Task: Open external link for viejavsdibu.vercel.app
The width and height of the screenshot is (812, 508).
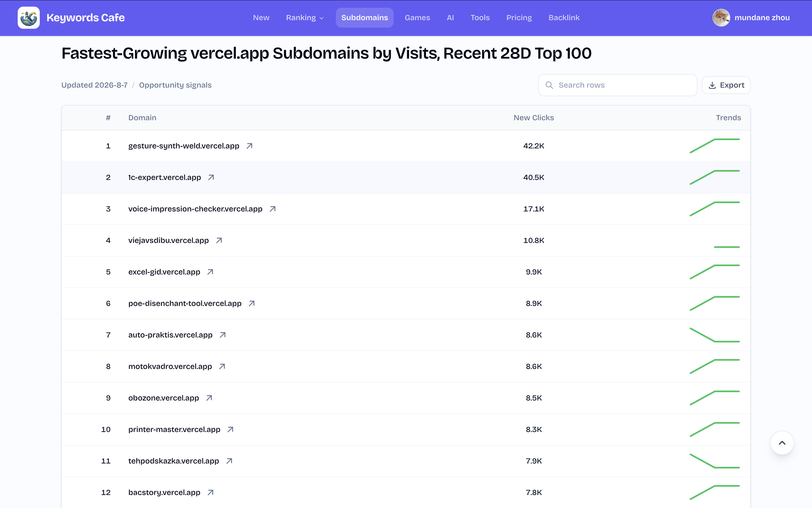Action: [x=219, y=240]
